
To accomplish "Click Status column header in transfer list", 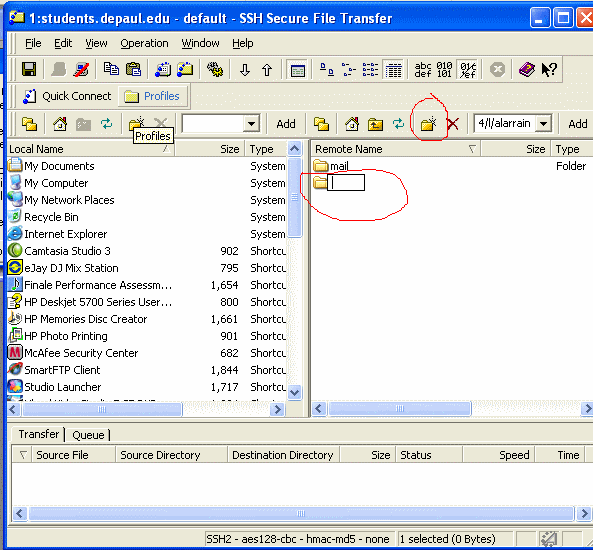I will [x=428, y=455].
